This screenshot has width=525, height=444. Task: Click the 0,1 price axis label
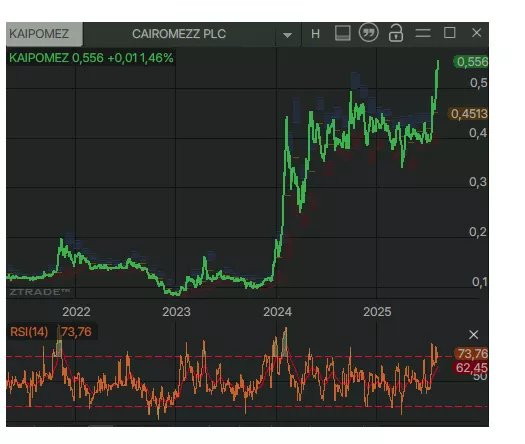pyautogui.click(x=479, y=282)
